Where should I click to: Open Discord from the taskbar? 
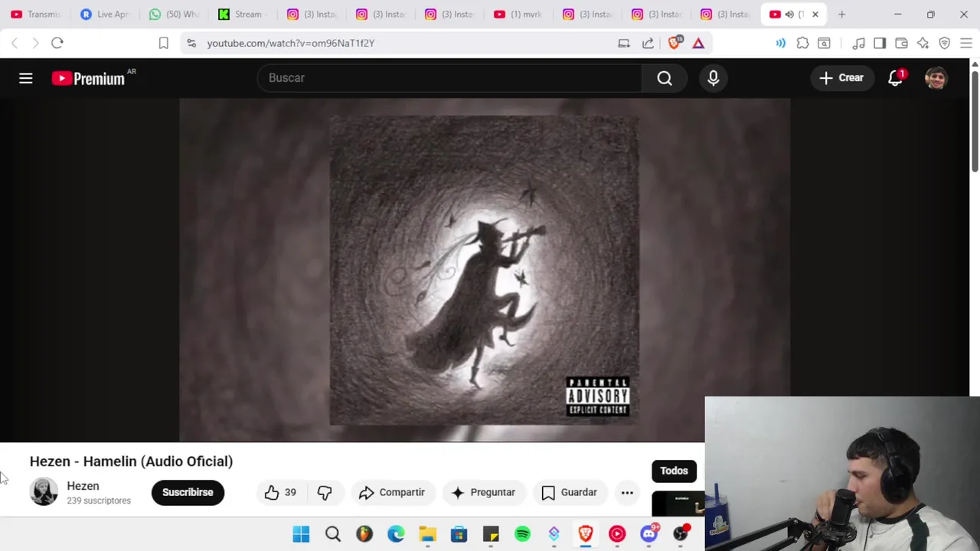[x=649, y=534]
